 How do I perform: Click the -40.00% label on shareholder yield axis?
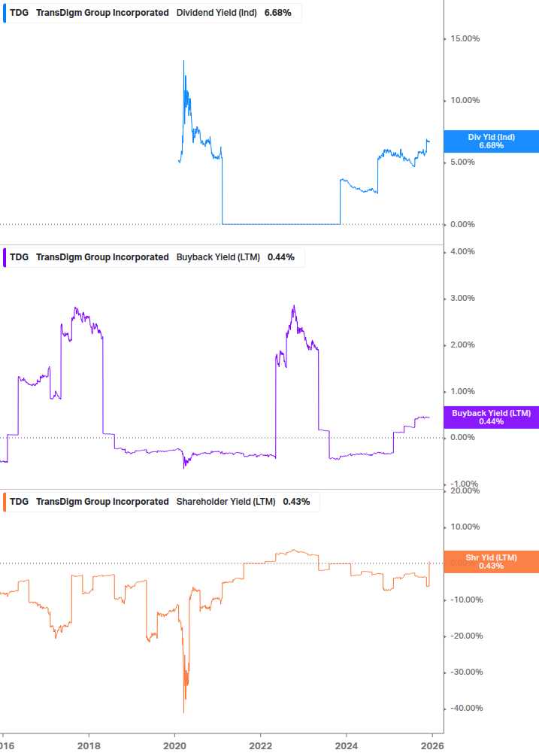pos(467,709)
